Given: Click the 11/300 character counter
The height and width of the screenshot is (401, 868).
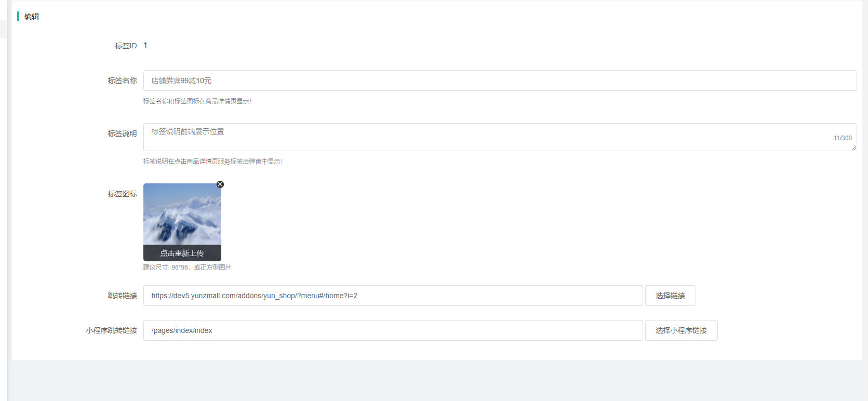Looking at the screenshot, I should tap(842, 138).
